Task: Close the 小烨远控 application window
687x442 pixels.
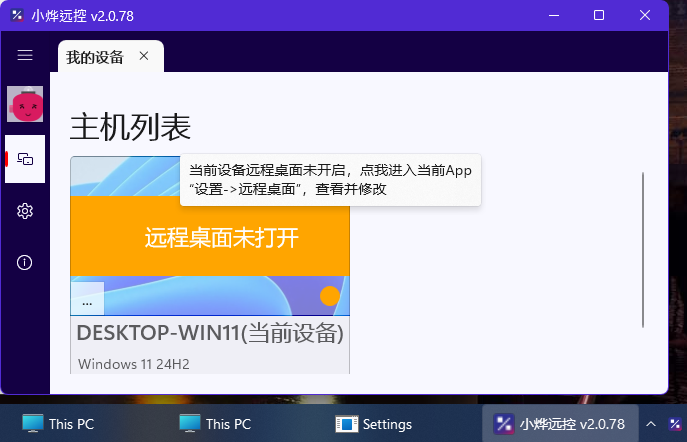Action: [646, 15]
